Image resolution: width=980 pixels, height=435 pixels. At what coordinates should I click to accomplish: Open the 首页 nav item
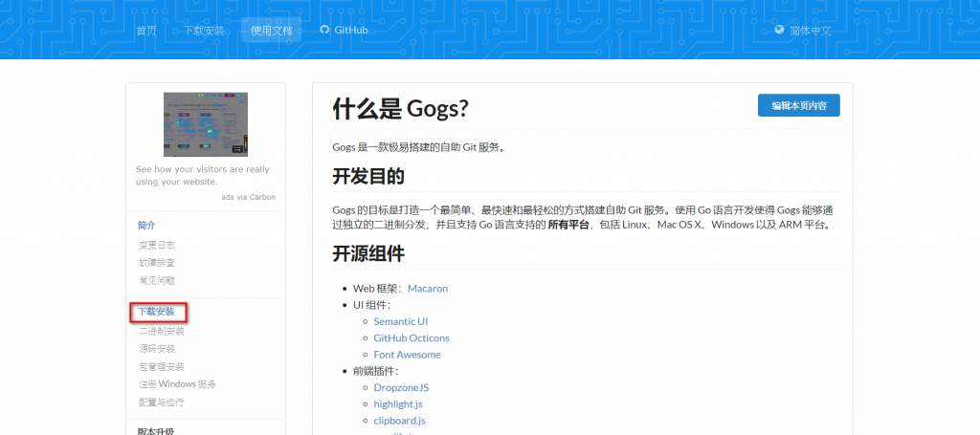(x=146, y=31)
